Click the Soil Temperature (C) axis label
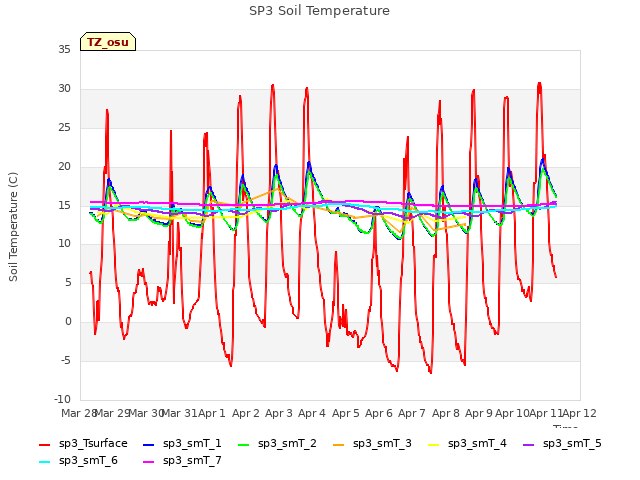This screenshot has height=480, width=640. point(13,227)
